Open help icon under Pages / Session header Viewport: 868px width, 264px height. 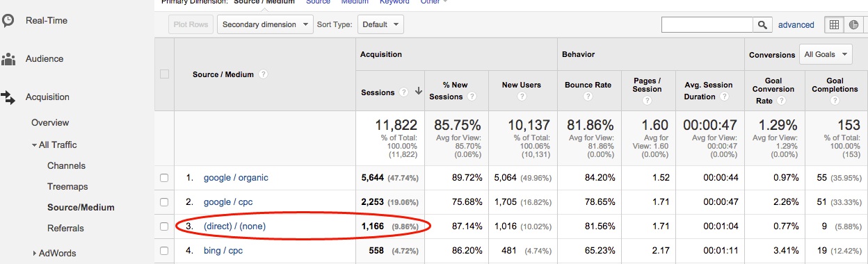[647, 101]
